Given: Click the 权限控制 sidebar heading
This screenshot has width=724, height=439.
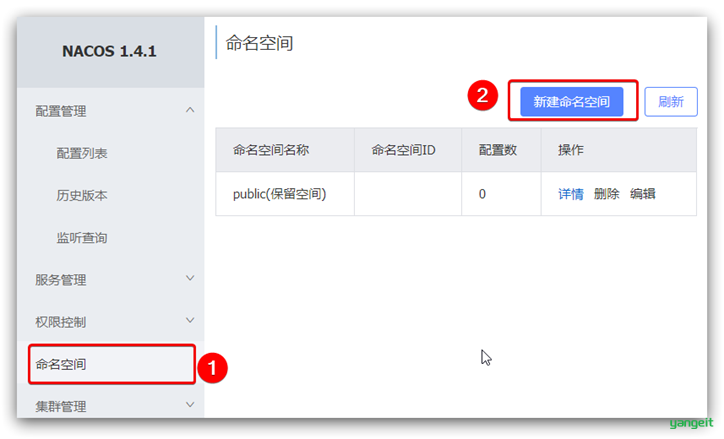Looking at the screenshot, I should (x=60, y=322).
